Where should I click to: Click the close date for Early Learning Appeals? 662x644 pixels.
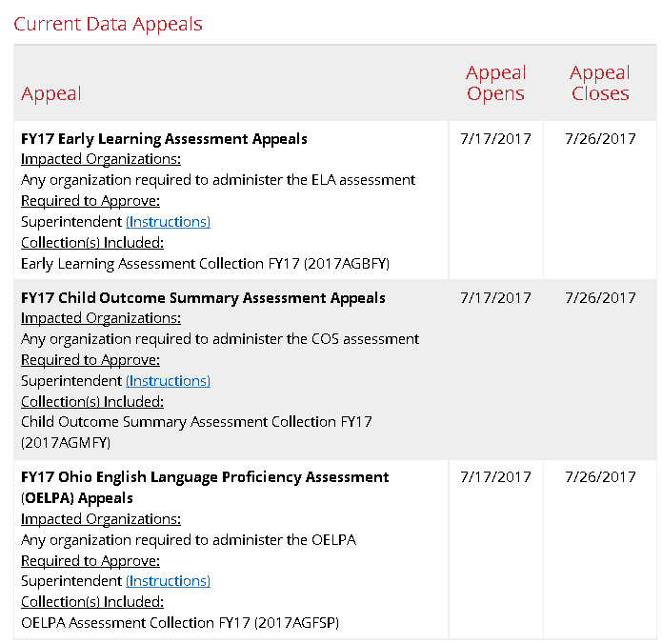click(600, 139)
